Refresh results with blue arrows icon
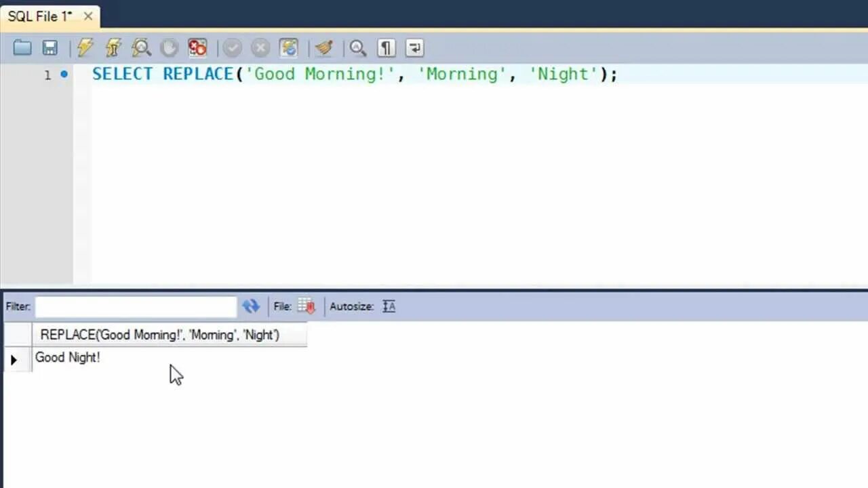 251,306
